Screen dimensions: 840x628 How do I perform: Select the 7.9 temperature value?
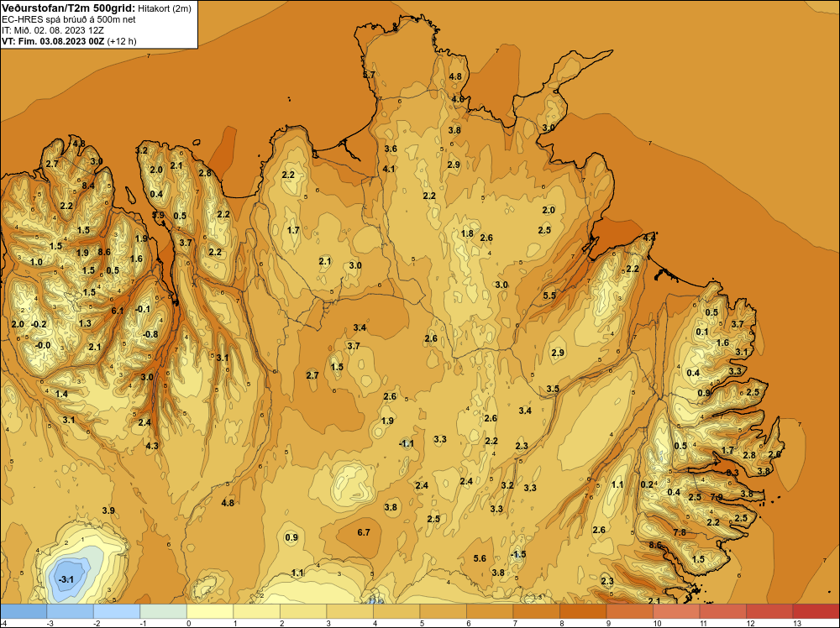(717, 497)
